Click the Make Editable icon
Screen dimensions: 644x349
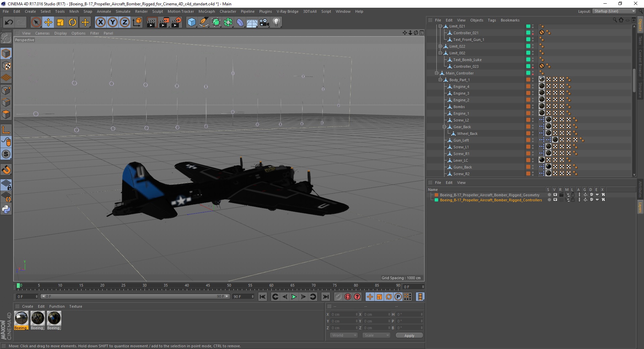(x=6, y=39)
